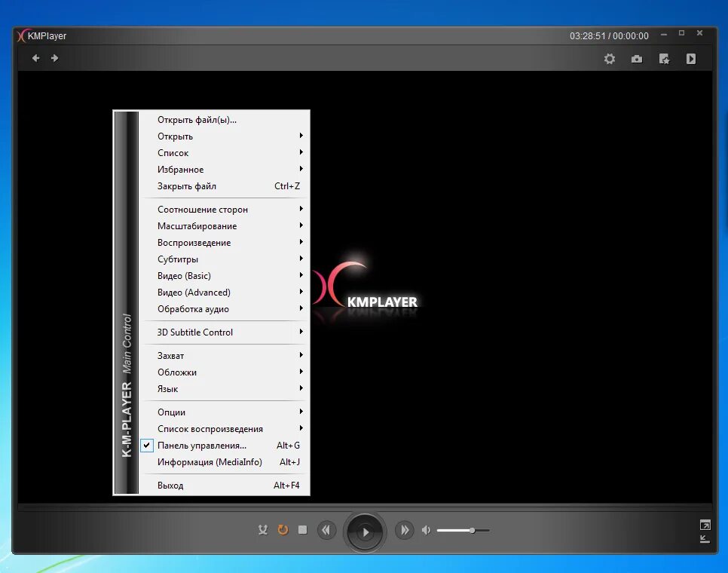The width and height of the screenshot is (728, 573).
Task: Open the playlist panel icon
Action: [x=691, y=58]
